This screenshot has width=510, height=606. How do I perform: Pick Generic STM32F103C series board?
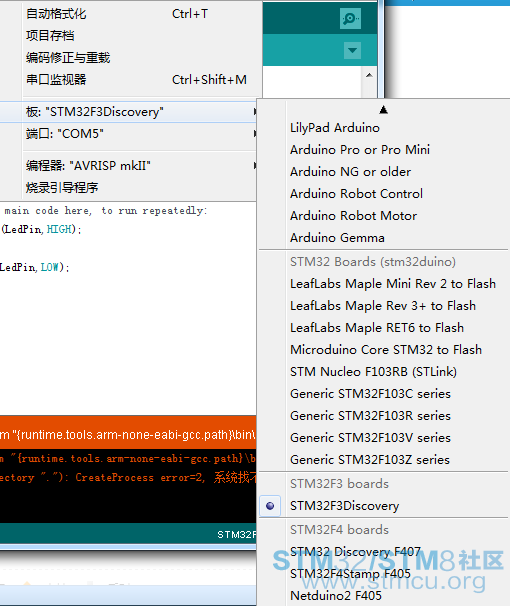coord(383,394)
